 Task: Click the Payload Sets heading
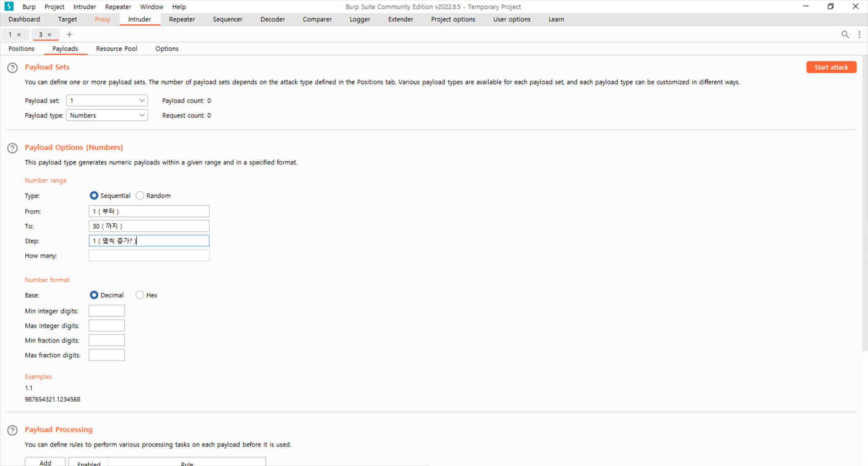click(47, 67)
